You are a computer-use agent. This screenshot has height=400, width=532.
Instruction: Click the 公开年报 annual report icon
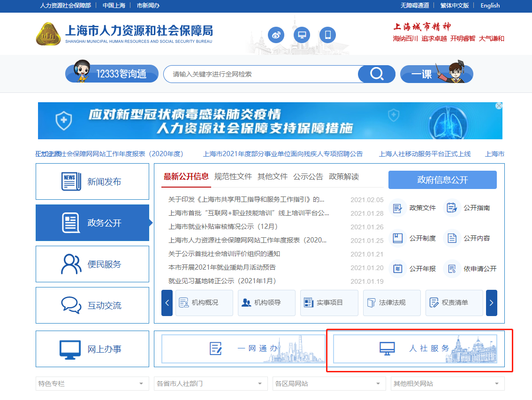click(x=398, y=268)
